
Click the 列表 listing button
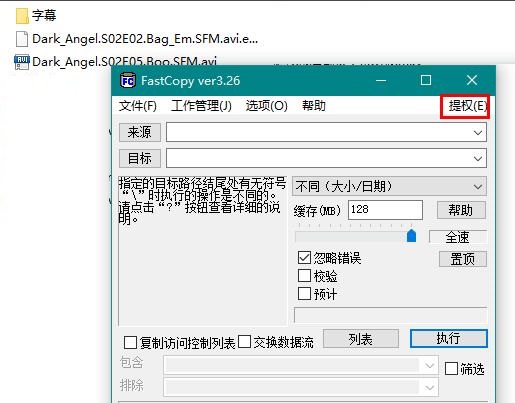coord(361,339)
